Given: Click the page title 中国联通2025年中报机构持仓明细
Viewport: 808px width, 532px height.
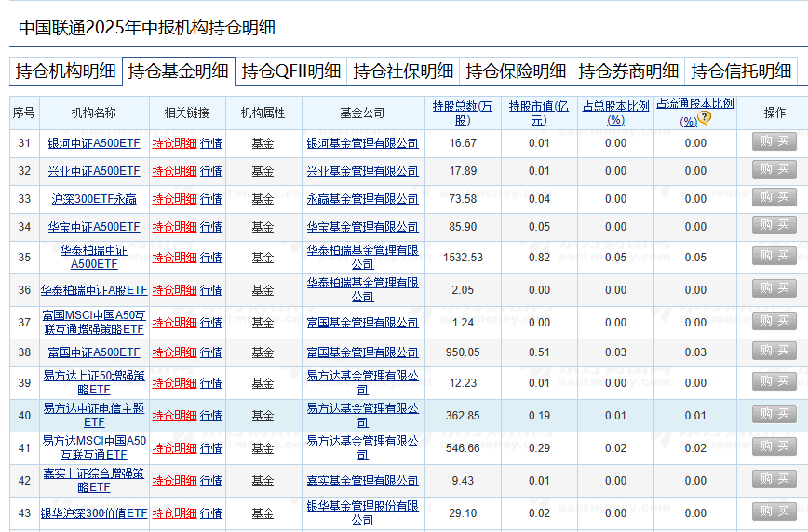Looking at the screenshot, I should pos(147,27).
